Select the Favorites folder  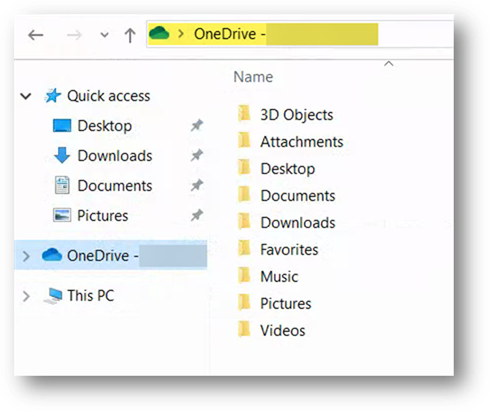pyautogui.click(x=289, y=250)
